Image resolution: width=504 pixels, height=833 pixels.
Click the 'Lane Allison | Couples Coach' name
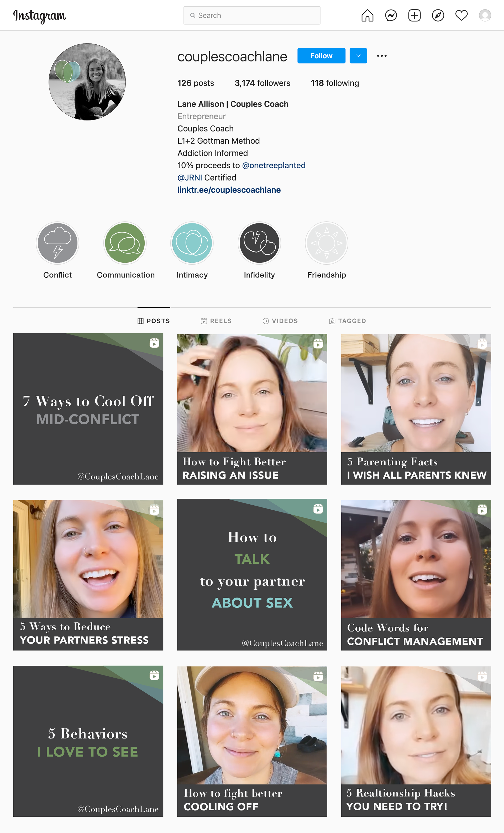tap(233, 104)
